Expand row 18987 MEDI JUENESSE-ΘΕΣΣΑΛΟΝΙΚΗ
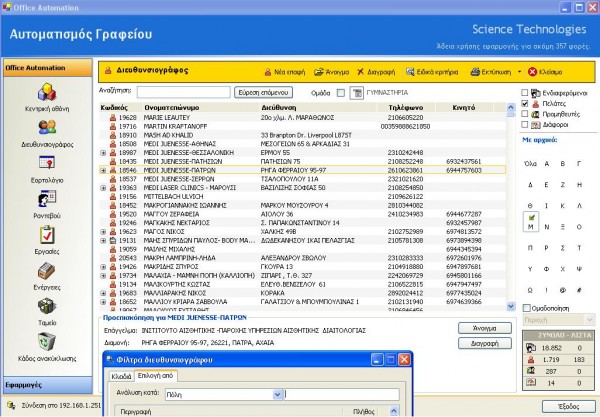The height and width of the screenshot is (417, 600). click(103, 153)
